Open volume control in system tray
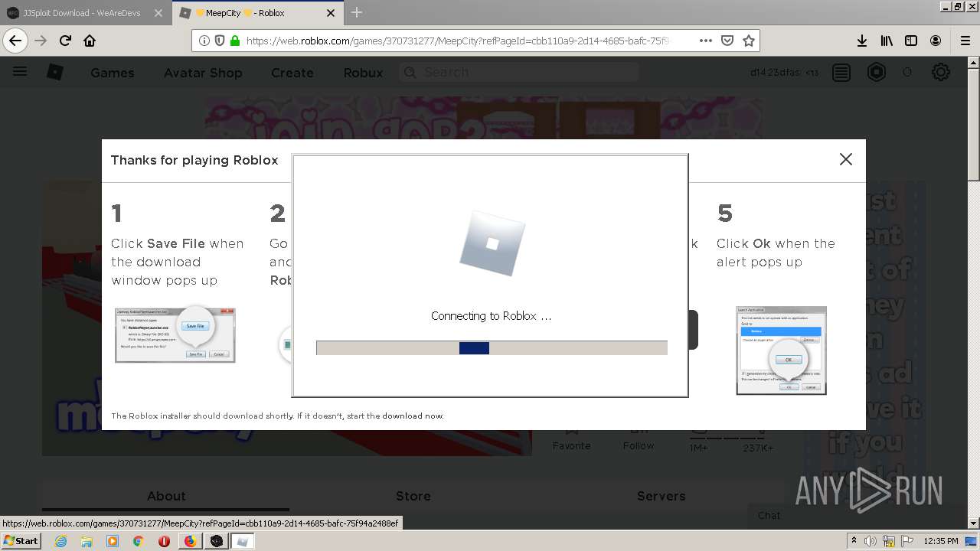The width and height of the screenshot is (980, 551). coord(871,541)
